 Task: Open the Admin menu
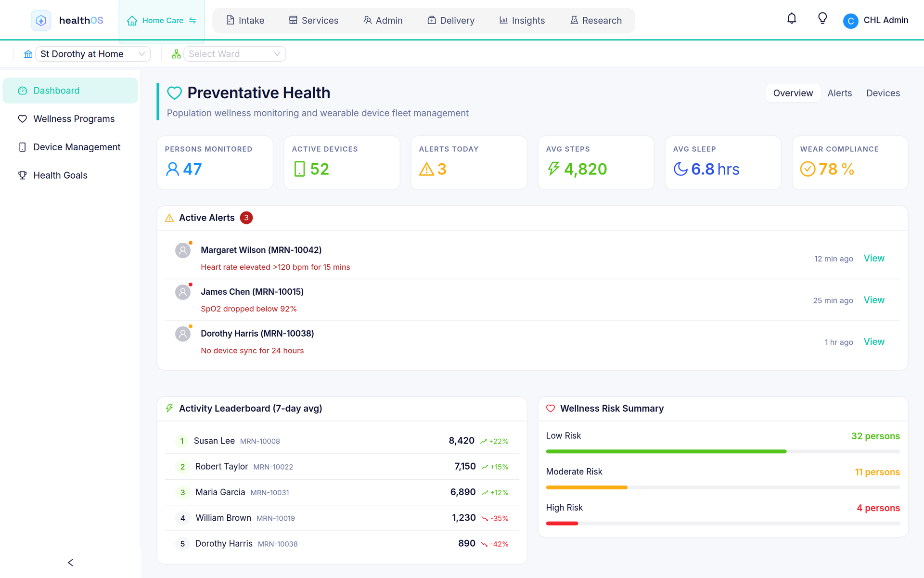pos(383,21)
